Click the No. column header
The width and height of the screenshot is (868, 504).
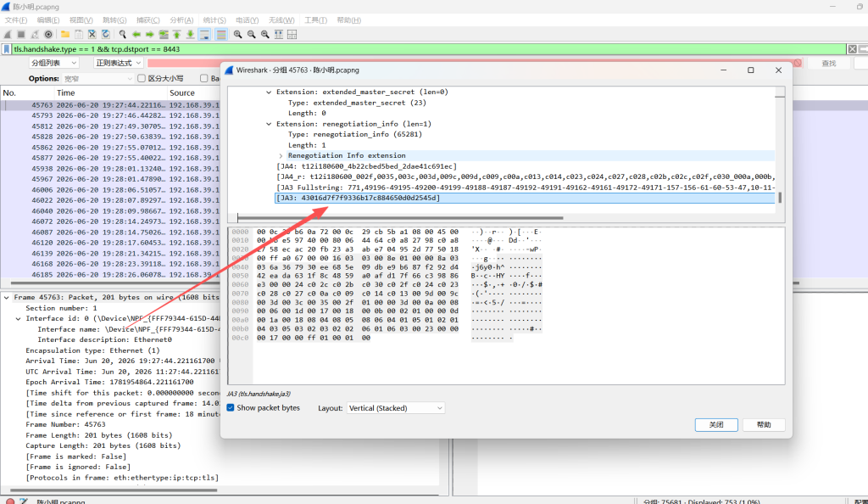pyautogui.click(x=27, y=93)
